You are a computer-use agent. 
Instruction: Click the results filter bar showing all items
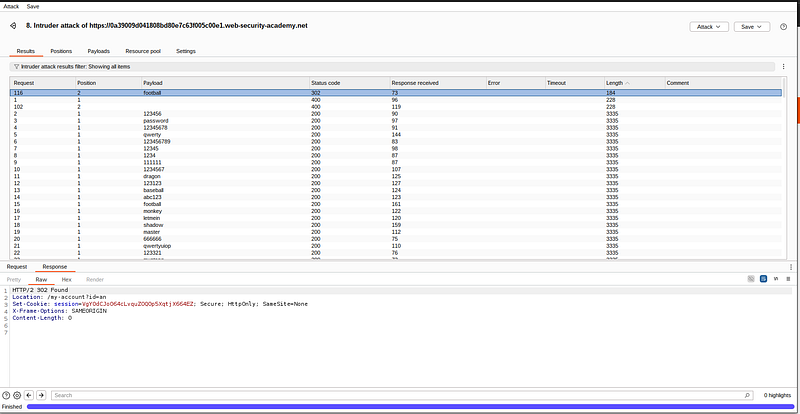(393, 66)
